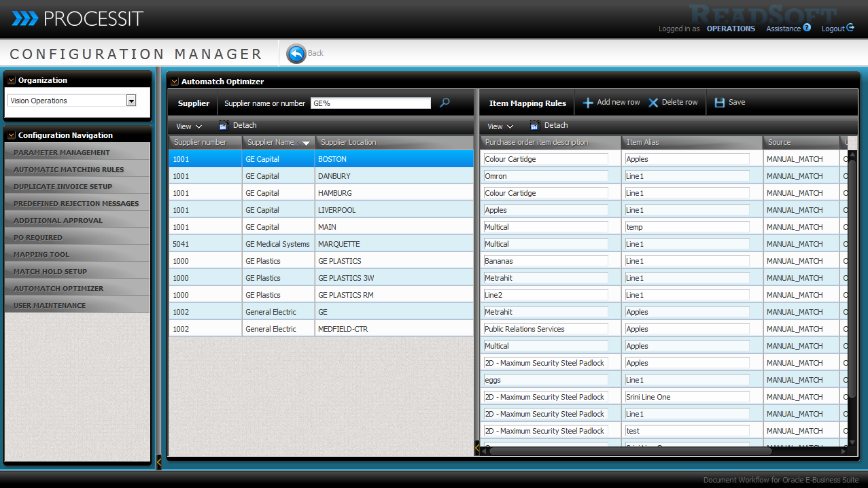Click the Assistance help question icon
868x488 pixels.
(x=807, y=28)
